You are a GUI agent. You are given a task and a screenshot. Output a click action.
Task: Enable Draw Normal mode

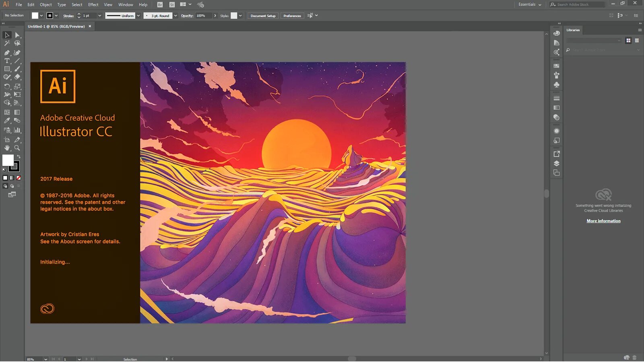point(5,186)
